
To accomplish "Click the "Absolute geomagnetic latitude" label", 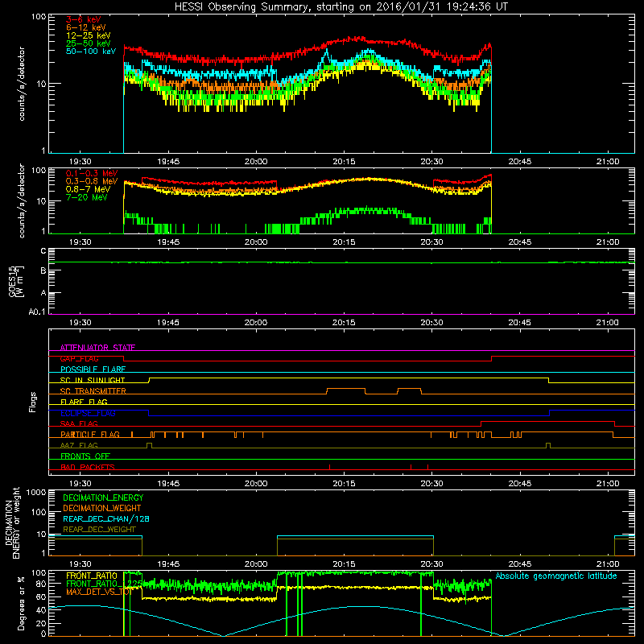I will point(556,576).
